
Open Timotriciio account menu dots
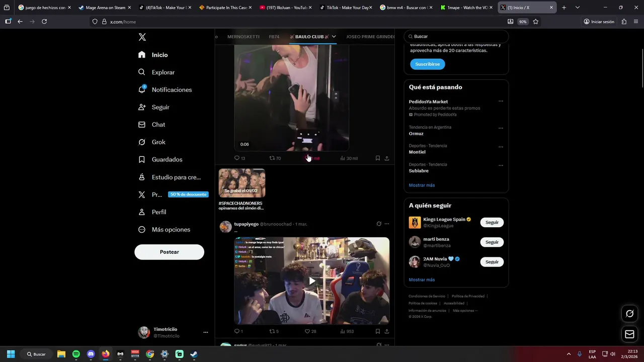coord(205,332)
